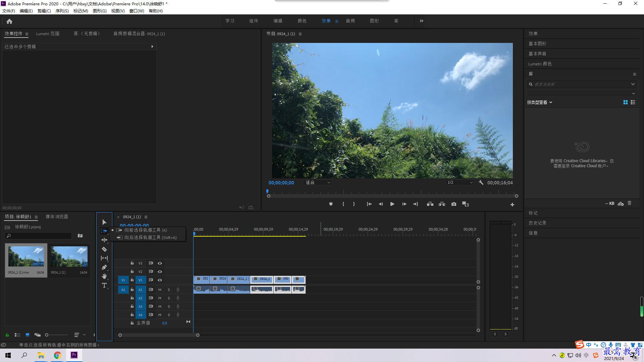
Task: Step back one frame
Action: click(381, 204)
